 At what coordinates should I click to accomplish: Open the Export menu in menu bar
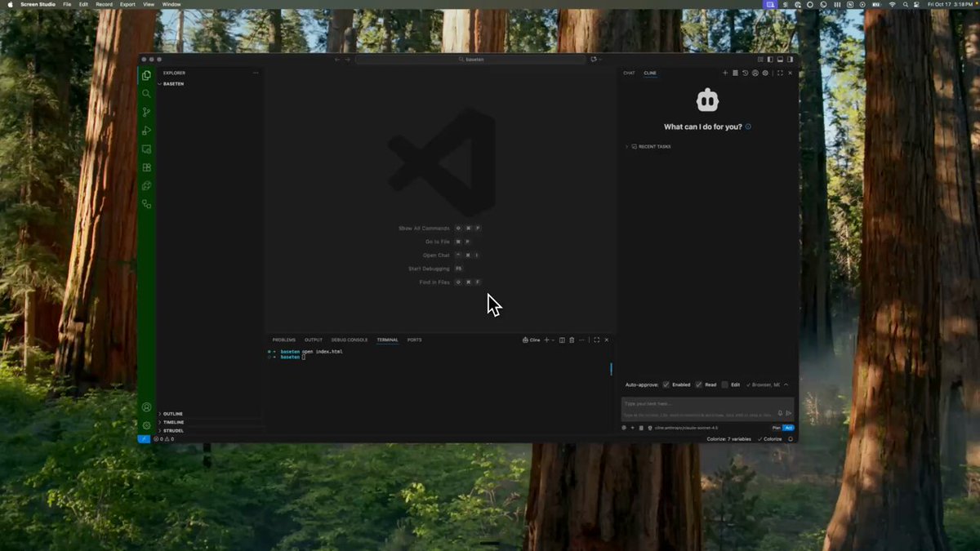pyautogui.click(x=127, y=4)
